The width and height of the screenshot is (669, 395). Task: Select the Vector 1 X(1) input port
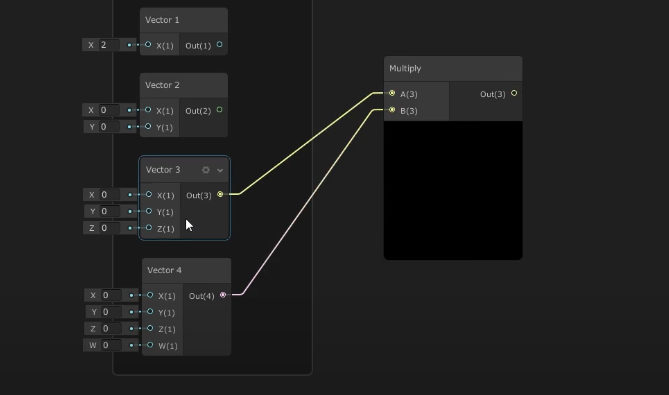point(148,44)
